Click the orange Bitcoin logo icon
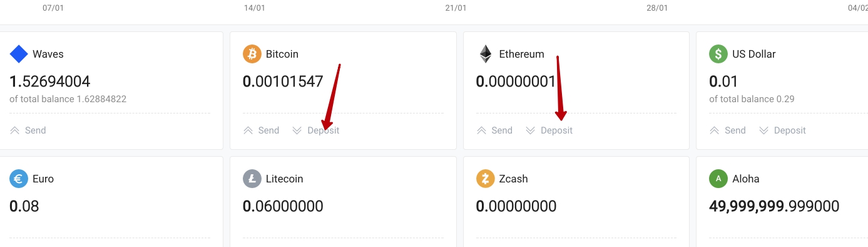Image resolution: width=868 pixels, height=247 pixels. (252, 54)
